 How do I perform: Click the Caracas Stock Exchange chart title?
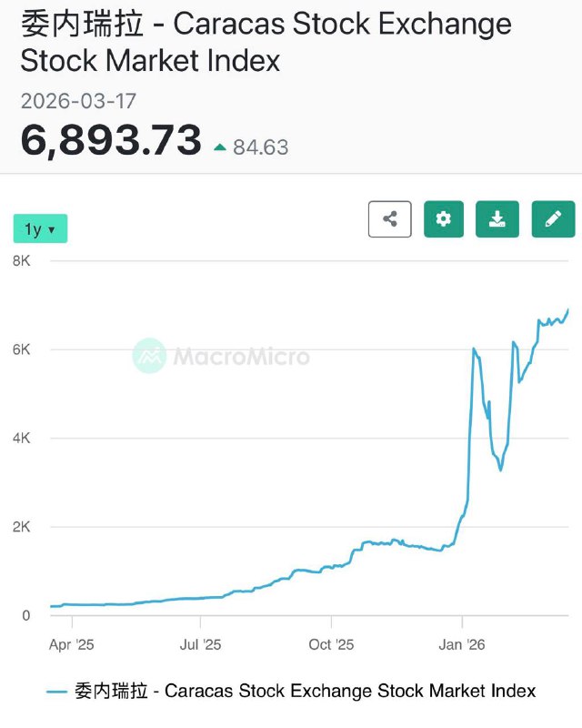pos(266,42)
